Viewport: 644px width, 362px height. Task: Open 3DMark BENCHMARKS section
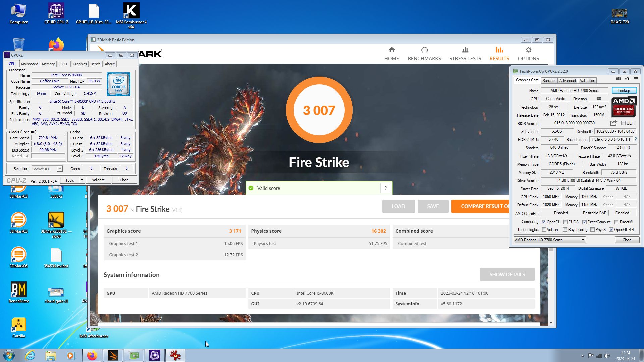424,54
